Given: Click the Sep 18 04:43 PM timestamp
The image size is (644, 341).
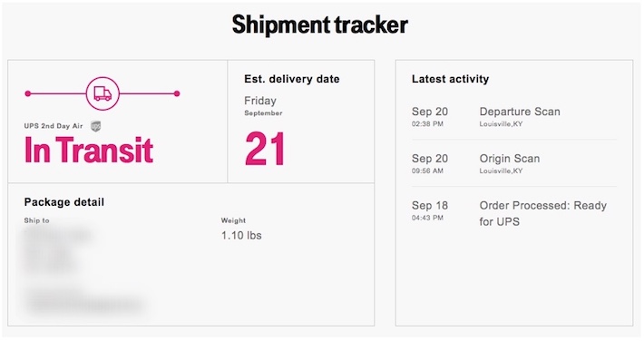Looking at the screenshot, I should pyautogui.click(x=430, y=210).
